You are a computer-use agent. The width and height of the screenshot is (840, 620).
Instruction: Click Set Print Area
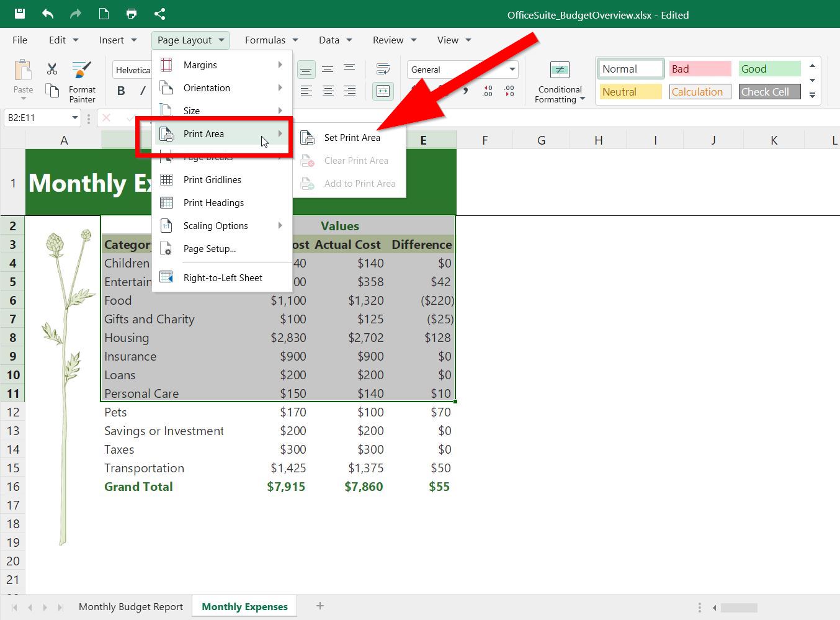tap(352, 138)
